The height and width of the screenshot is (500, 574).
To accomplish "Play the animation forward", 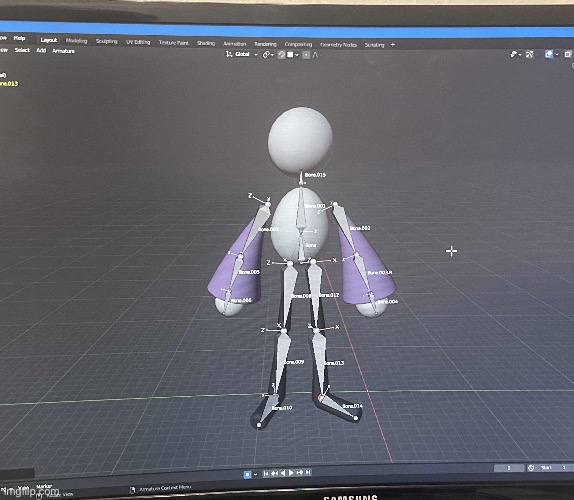I will click(x=291, y=473).
